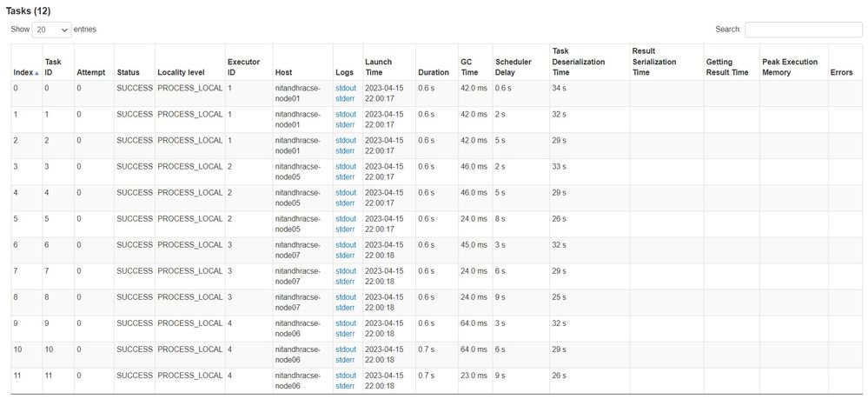Screen dimensions: 868x399
Task: Open stderr log for task 8
Action: pyautogui.click(x=345, y=307)
